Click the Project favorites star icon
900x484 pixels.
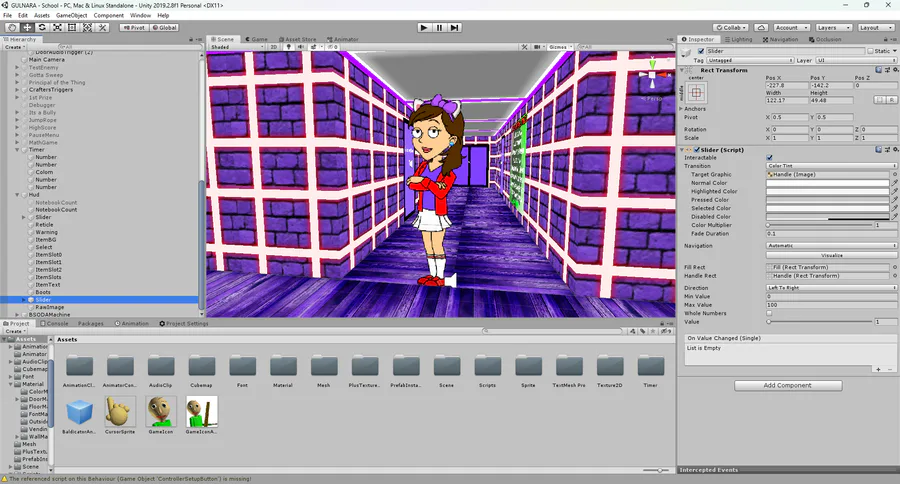pyautogui.click(x=653, y=331)
